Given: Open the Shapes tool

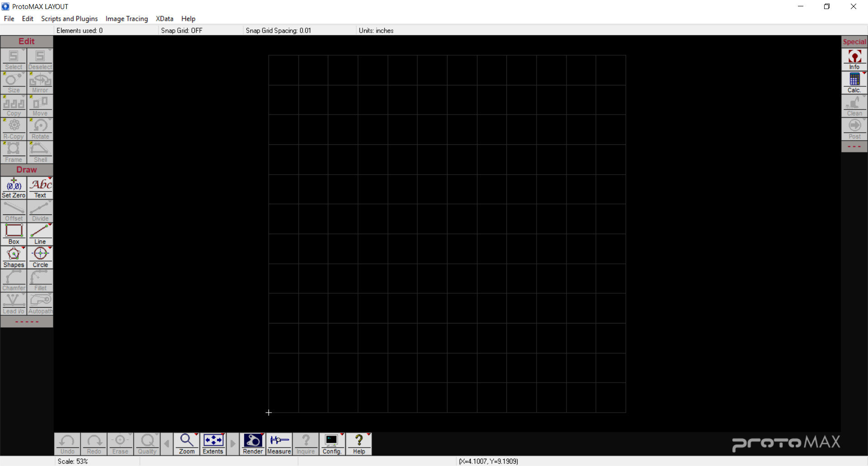Looking at the screenshot, I should click(14, 257).
